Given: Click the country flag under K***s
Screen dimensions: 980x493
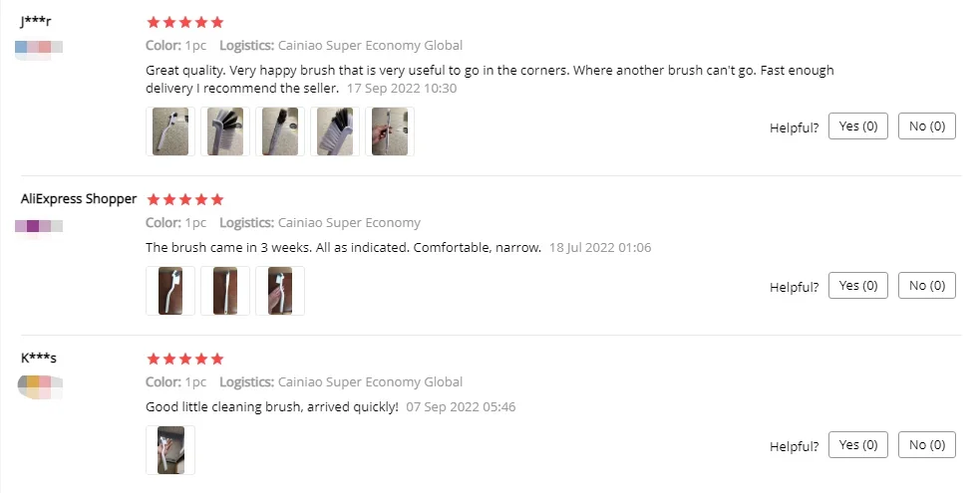Looking at the screenshot, I should click(39, 385).
